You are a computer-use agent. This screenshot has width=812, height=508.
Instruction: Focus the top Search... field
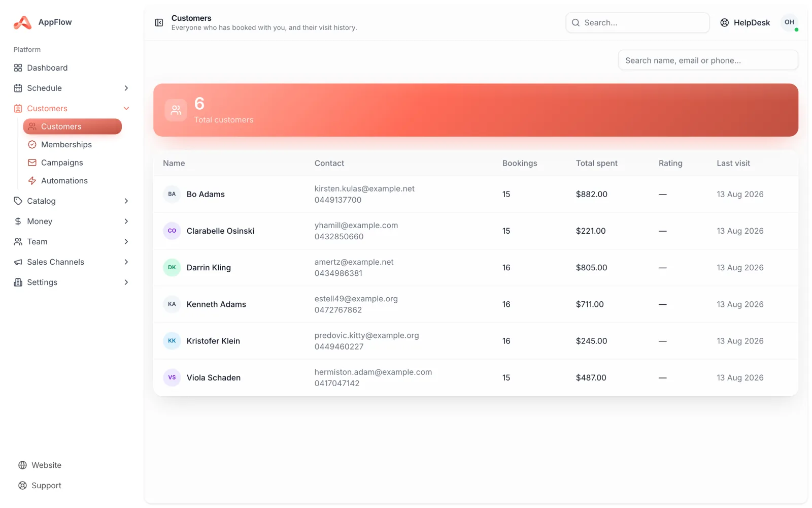(637, 22)
